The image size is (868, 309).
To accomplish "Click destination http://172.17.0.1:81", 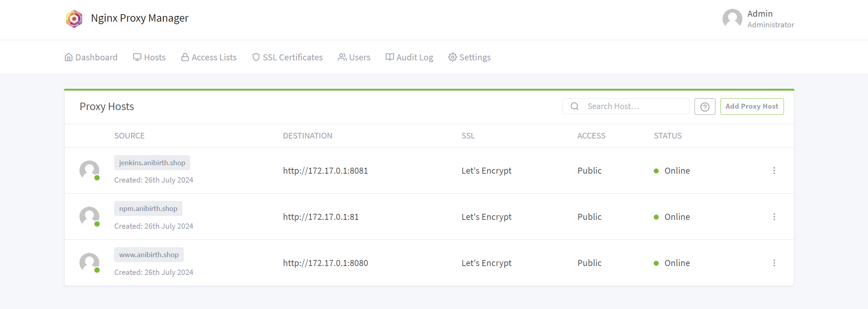I will point(321,217).
